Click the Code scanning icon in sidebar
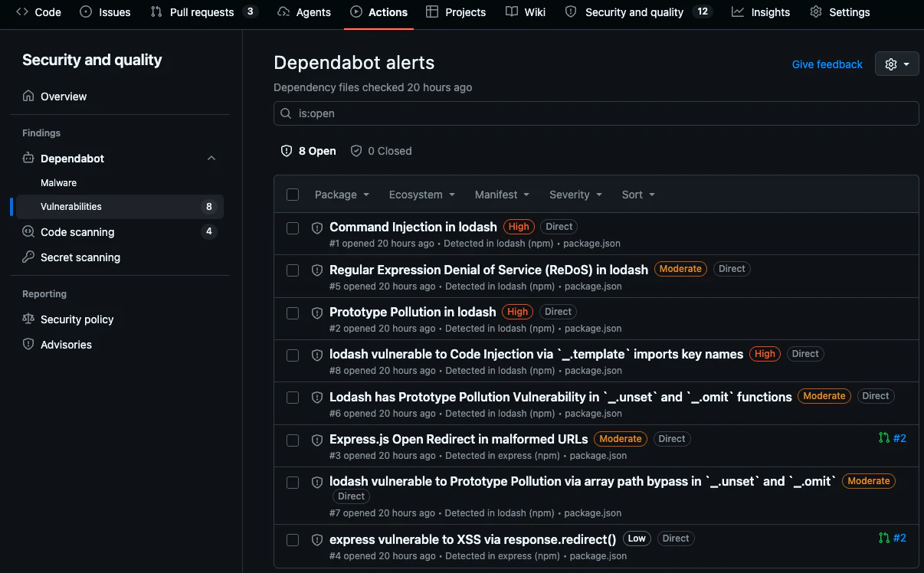This screenshot has height=573, width=924. 28,232
